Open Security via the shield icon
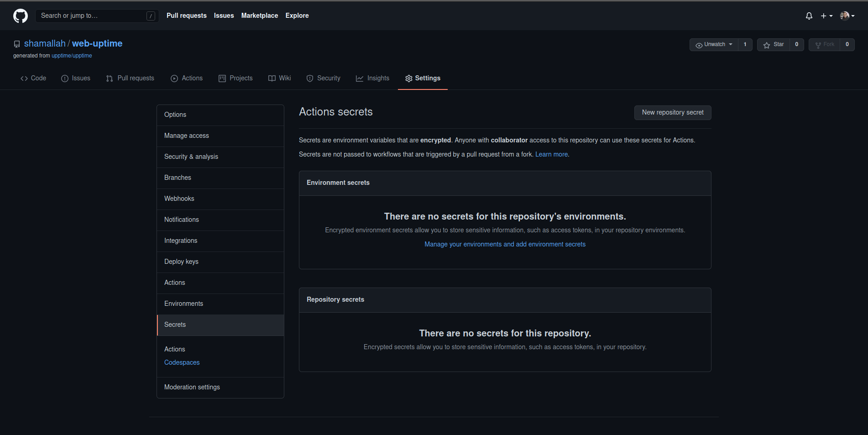 tap(310, 78)
